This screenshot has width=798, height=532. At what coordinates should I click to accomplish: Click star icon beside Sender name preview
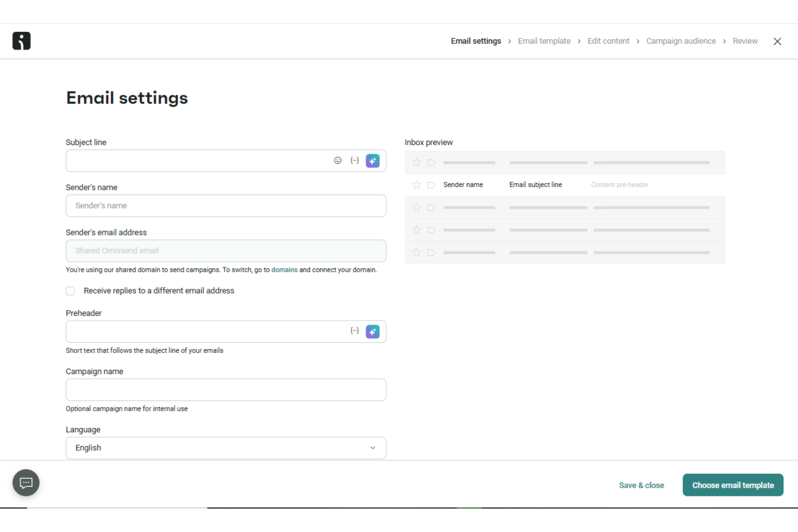[416, 185]
